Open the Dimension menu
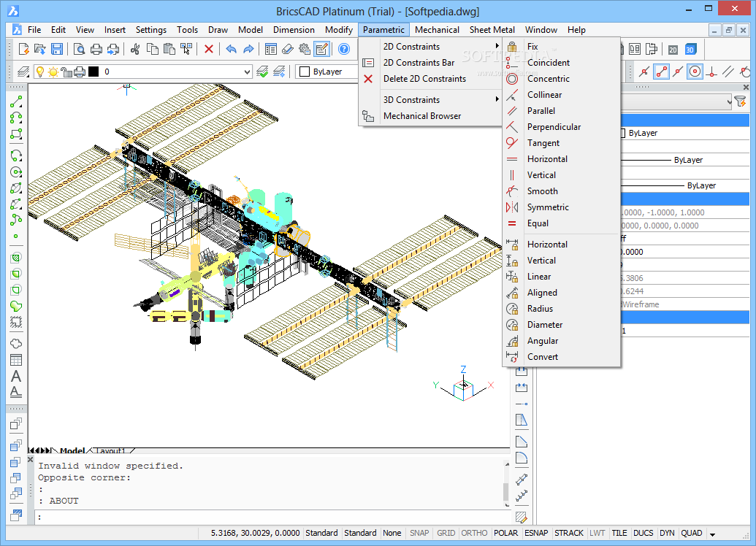 tap(294, 30)
